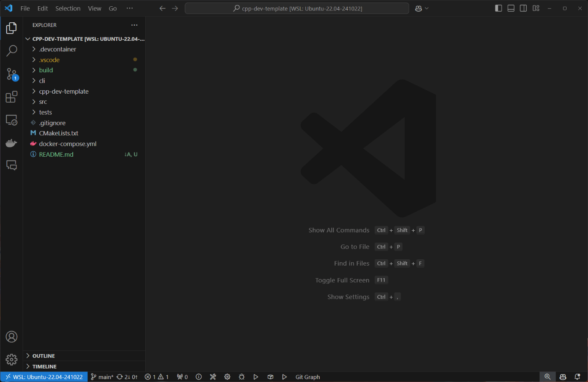Open the Chat view in activity bar
This screenshot has height=382, width=588.
(x=11, y=165)
